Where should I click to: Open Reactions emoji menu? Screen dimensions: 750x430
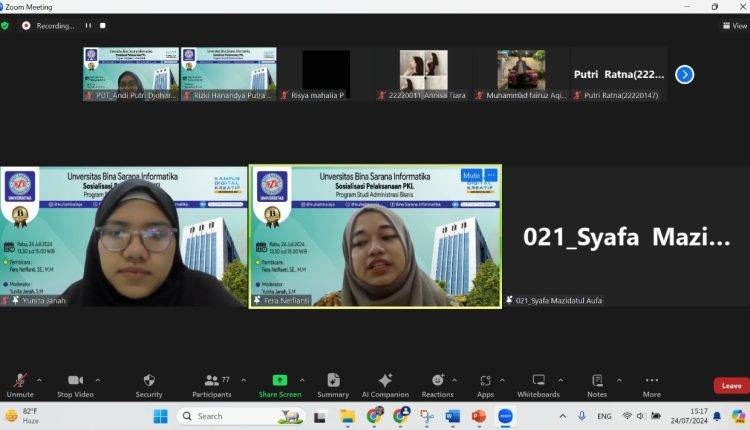(x=437, y=386)
